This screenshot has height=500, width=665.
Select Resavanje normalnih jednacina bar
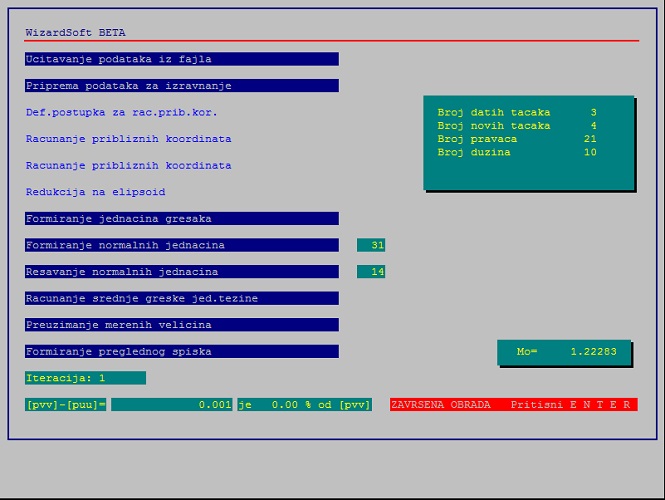point(181,272)
